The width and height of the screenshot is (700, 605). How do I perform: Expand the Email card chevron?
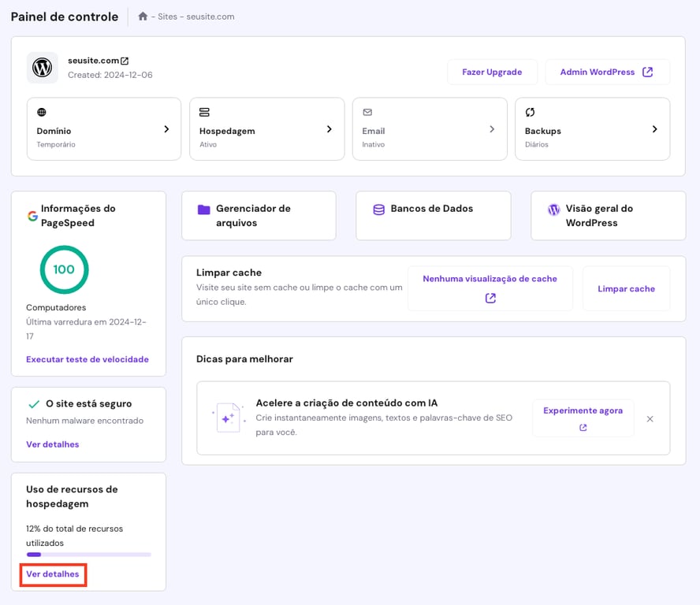point(492,129)
